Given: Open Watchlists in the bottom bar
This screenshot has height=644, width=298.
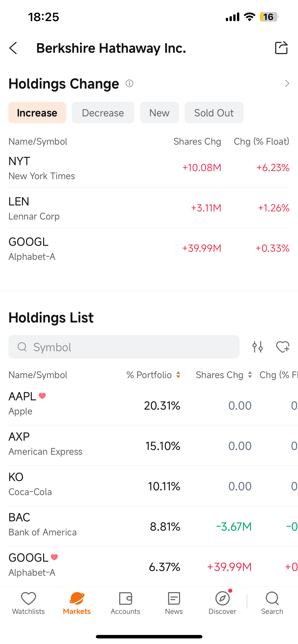Looking at the screenshot, I should click(29, 603).
